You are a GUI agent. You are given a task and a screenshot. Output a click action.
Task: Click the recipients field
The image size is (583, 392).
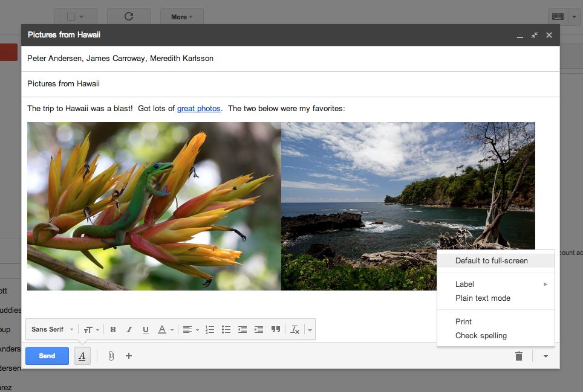[290, 58]
